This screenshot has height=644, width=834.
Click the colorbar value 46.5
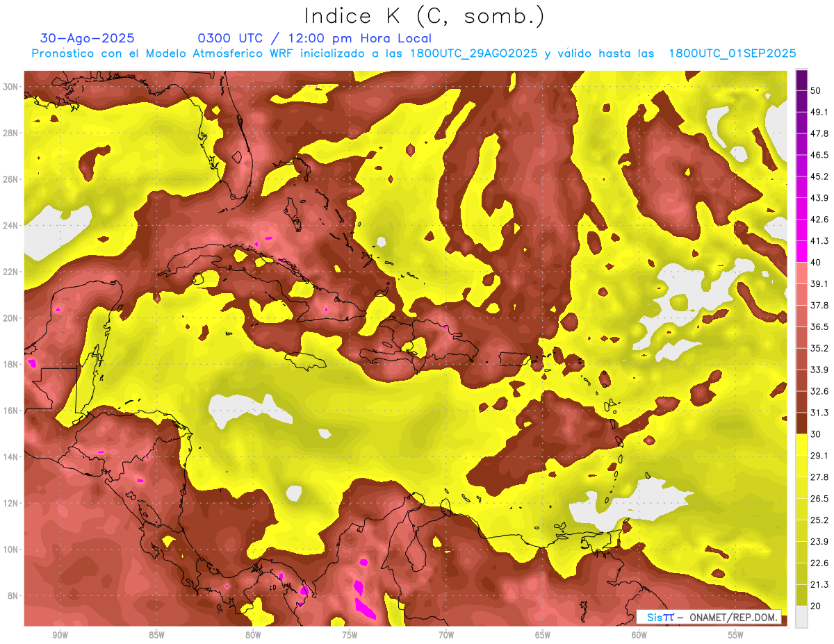[x=819, y=155]
